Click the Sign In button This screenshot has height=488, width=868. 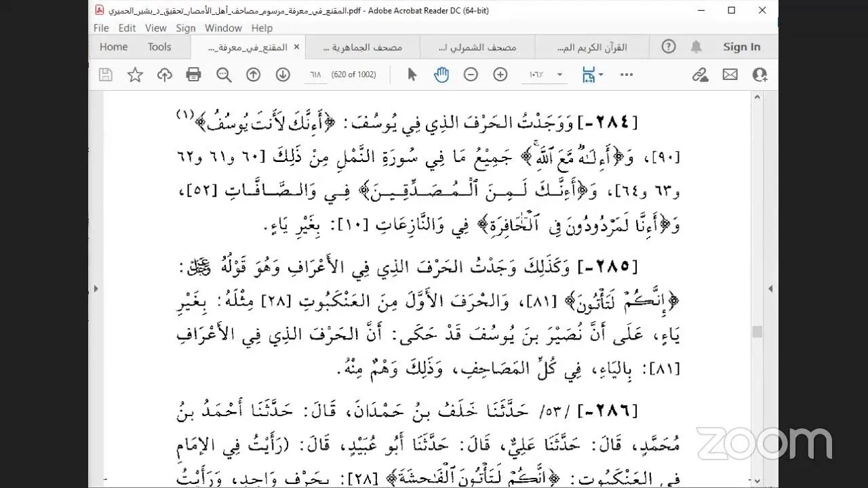[742, 47]
